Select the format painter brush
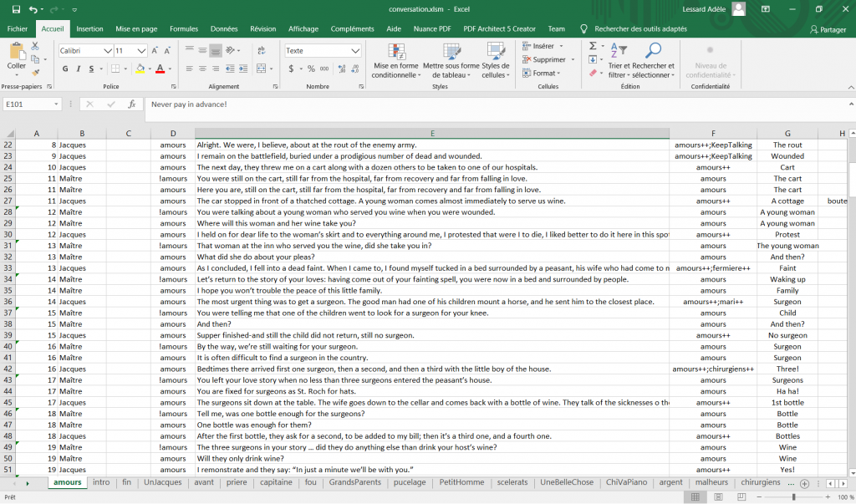The height and width of the screenshot is (504, 856). tap(35, 72)
